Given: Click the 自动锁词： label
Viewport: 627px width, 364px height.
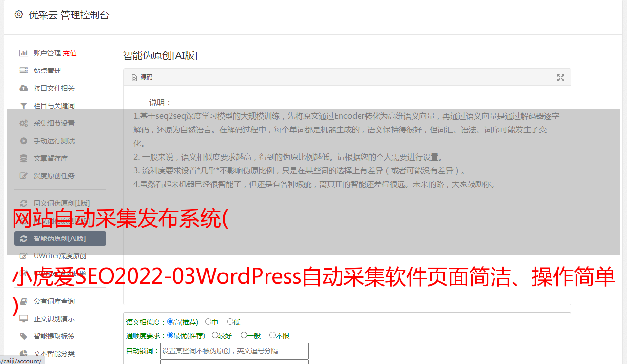Looking at the screenshot, I should (143, 351).
